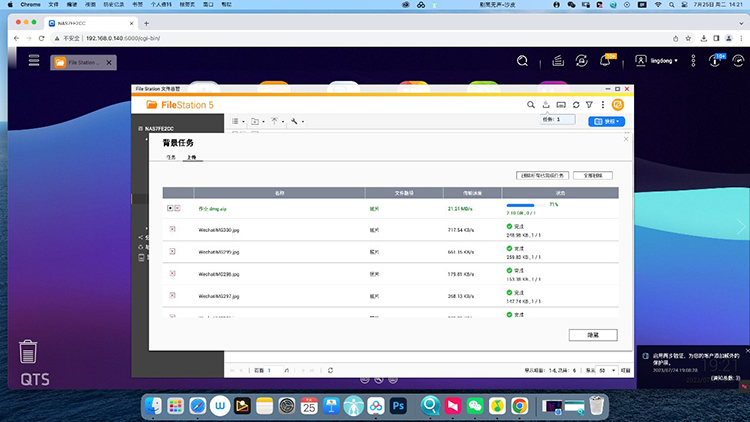The width and height of the screenshot is (750, 422).
Task: Click the QTS desktop search icon
Action: point(522,61)
